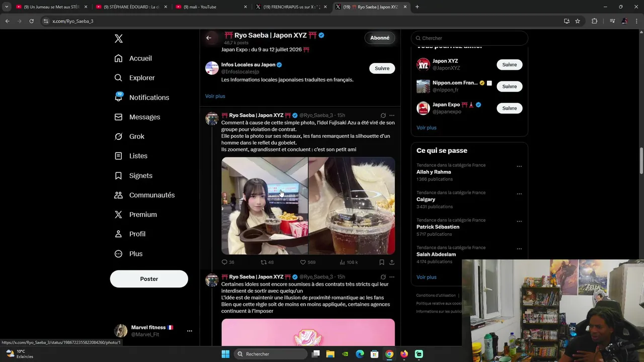Open Listes in sidebar
This screenshot has width=644, height=362.
pos(131,156)
